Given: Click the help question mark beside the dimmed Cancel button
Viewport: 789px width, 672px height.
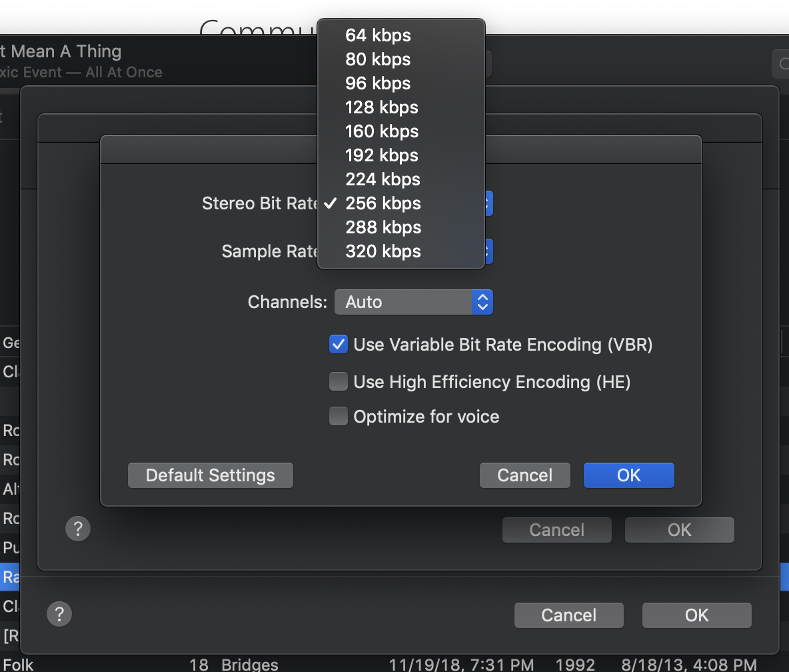Looking at the screenshot, I should (78, 529).
